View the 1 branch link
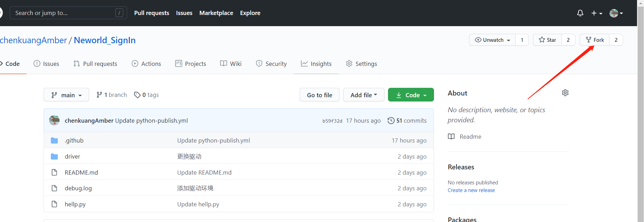Screen dimensions: 644x222 pos(111,95)
